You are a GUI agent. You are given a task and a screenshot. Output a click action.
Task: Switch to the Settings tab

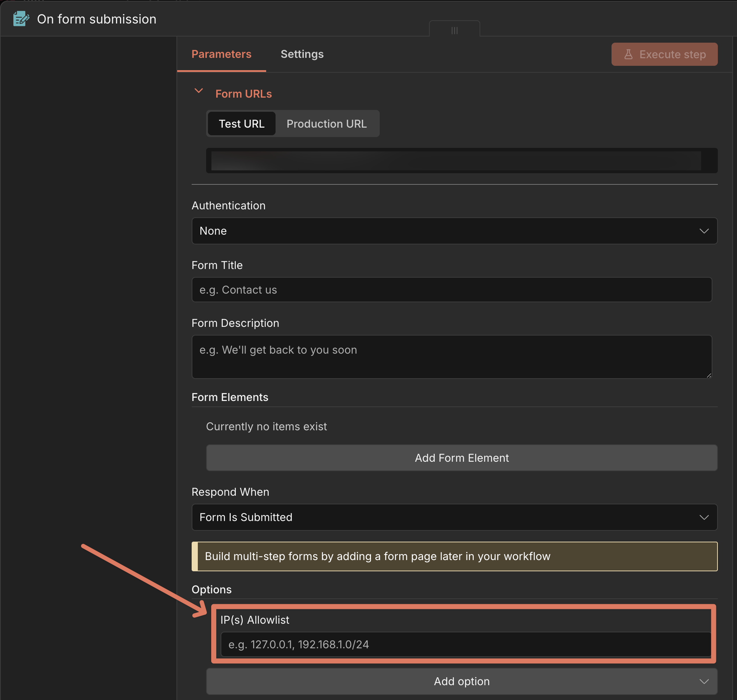[302, 54]
